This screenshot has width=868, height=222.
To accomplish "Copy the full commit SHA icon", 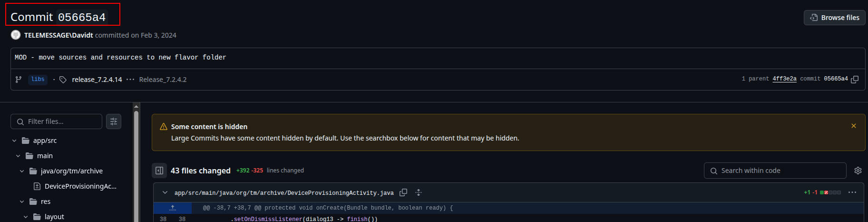I will 855,79.
